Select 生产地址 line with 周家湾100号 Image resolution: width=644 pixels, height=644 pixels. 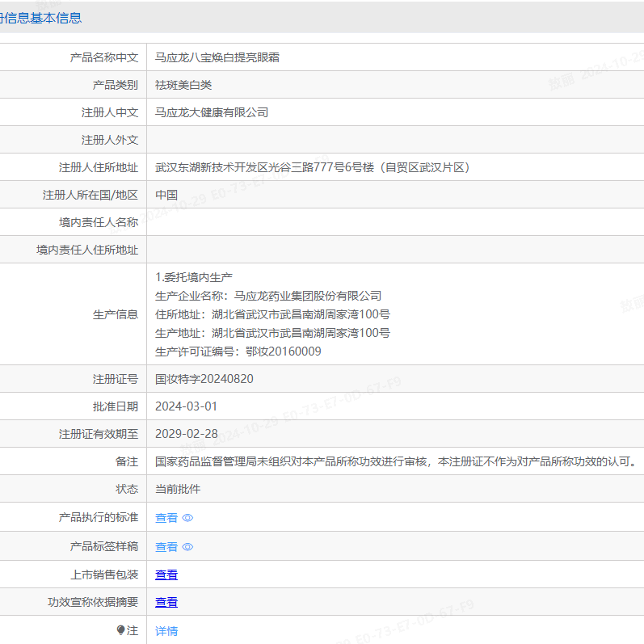[273, 333]
